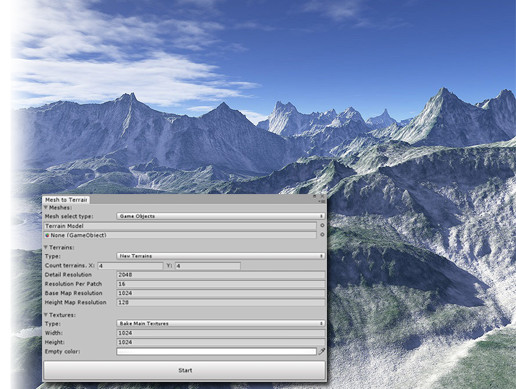Click the Start button
Image resolution: width=516 pixels, height=389 pixels.
click(x=185, y=370)
